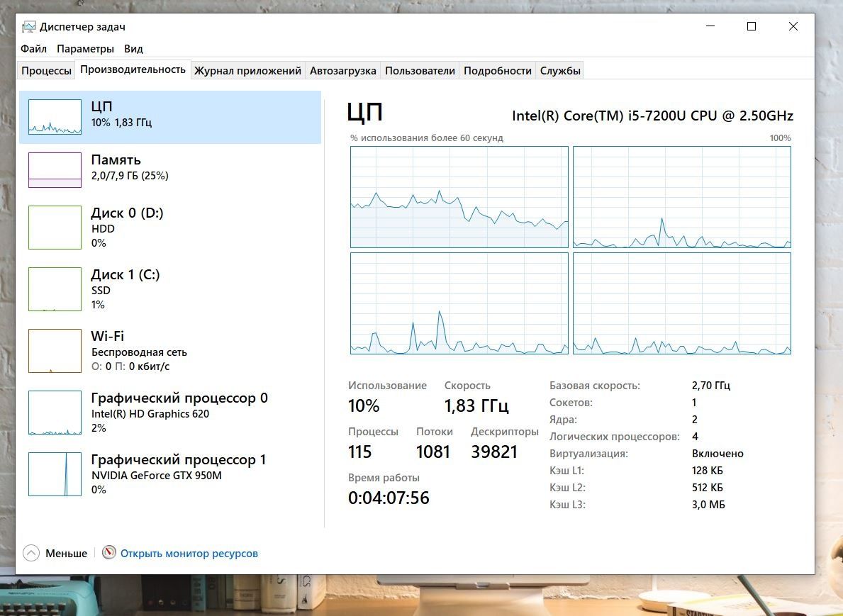Click the core graph with only small spikes
The height and width of the screenshot is (616, 843).
pos(682,303)
